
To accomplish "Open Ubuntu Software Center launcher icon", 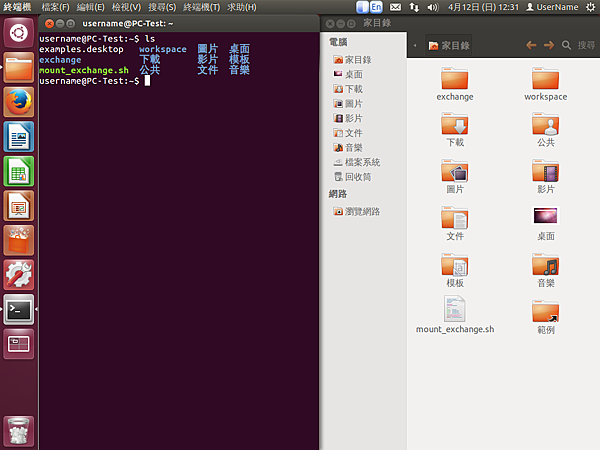I will tap(18, 240).
